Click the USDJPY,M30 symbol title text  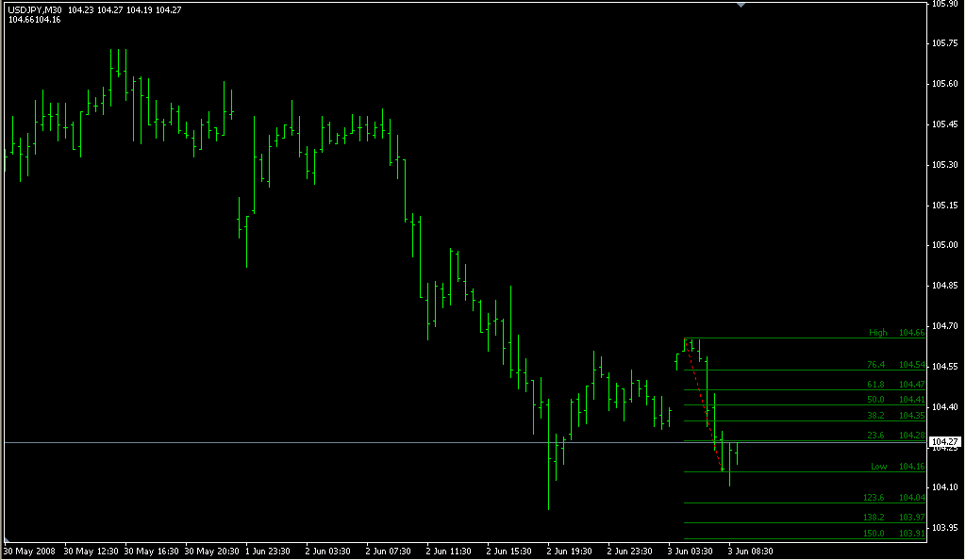(x=35, y=9)
